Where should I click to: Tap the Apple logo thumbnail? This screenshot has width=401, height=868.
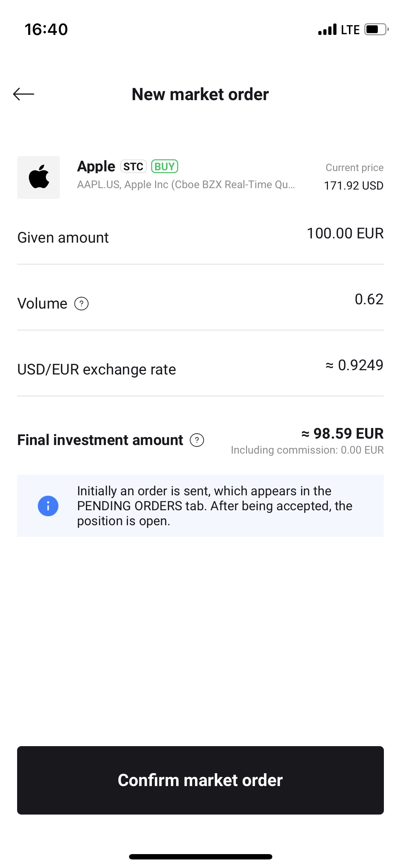[x=38, y=177]
